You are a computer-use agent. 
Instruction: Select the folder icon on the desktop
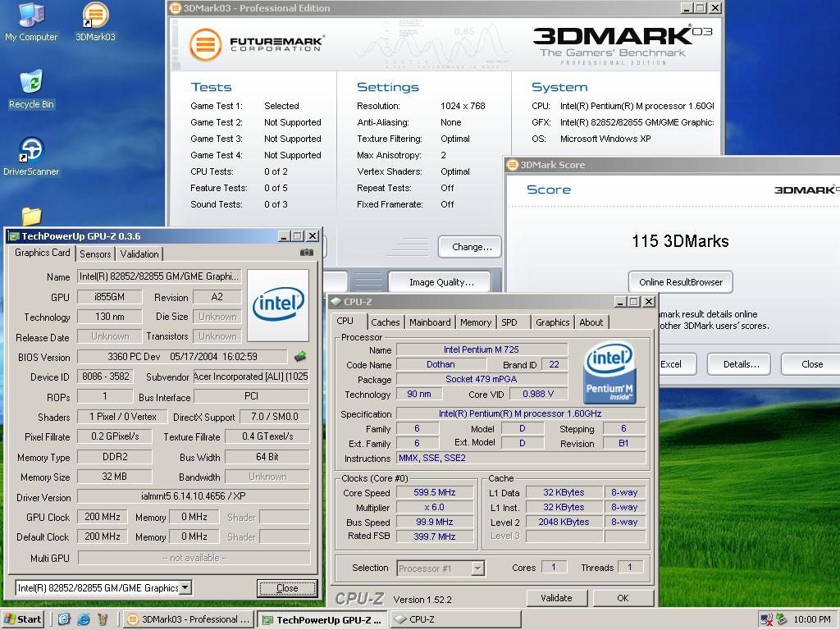(32, 216)
